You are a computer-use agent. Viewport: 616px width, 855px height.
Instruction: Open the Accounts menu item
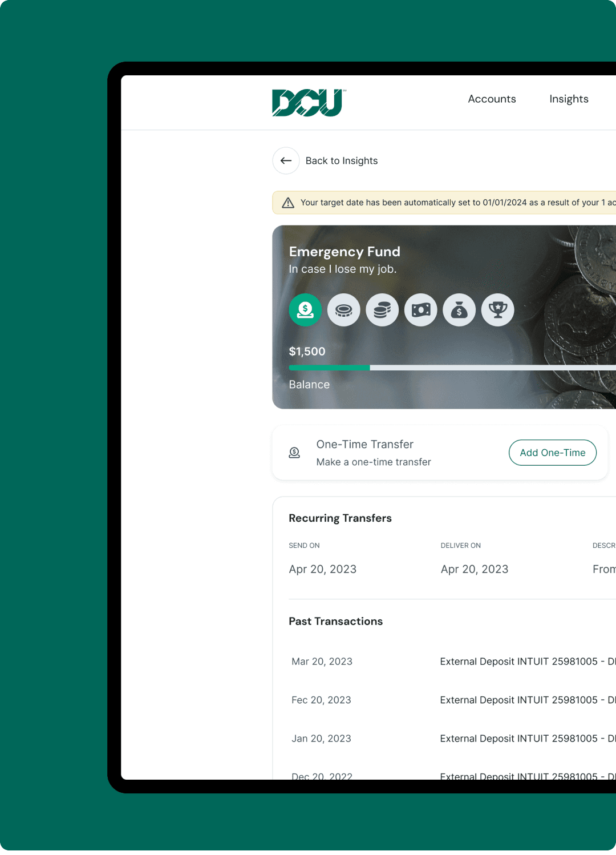[x=492, y=99]
